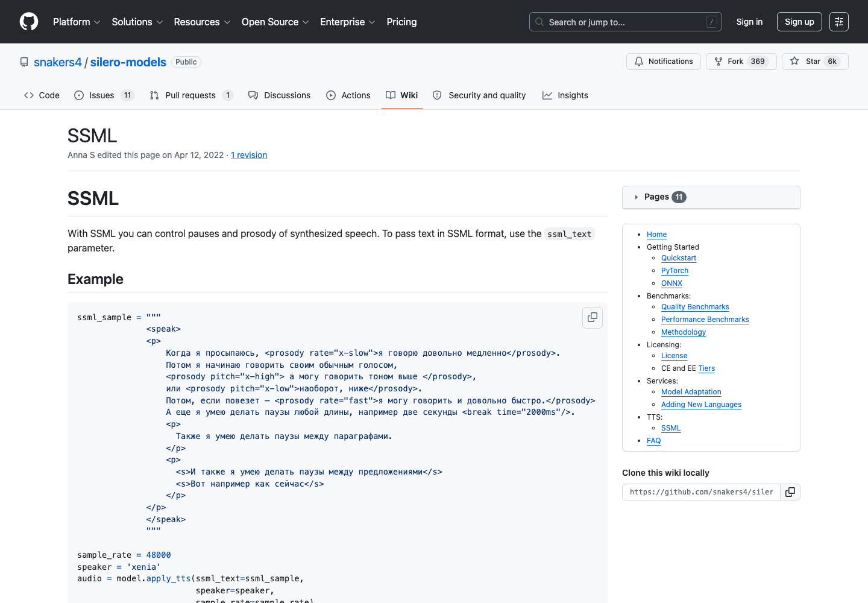Viewport: 868px width, 603px height.
Task: Copy the wiki clone URL
Action: (790, 492)
